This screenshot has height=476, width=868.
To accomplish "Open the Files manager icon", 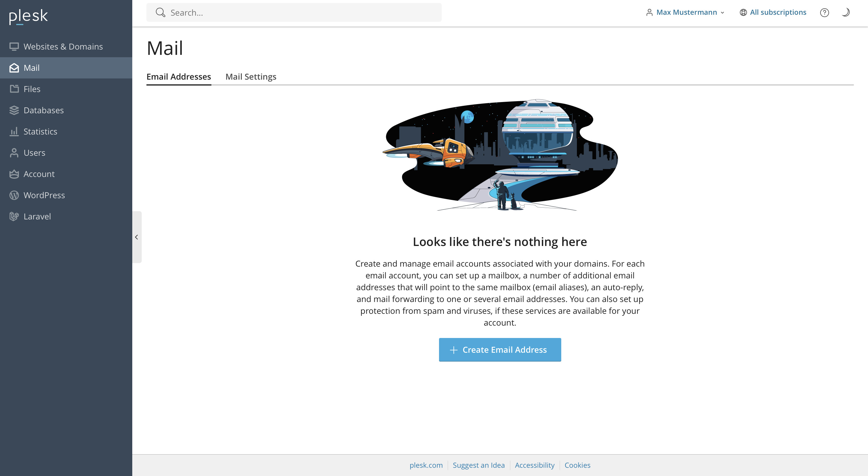I will [x=14, y=89].
